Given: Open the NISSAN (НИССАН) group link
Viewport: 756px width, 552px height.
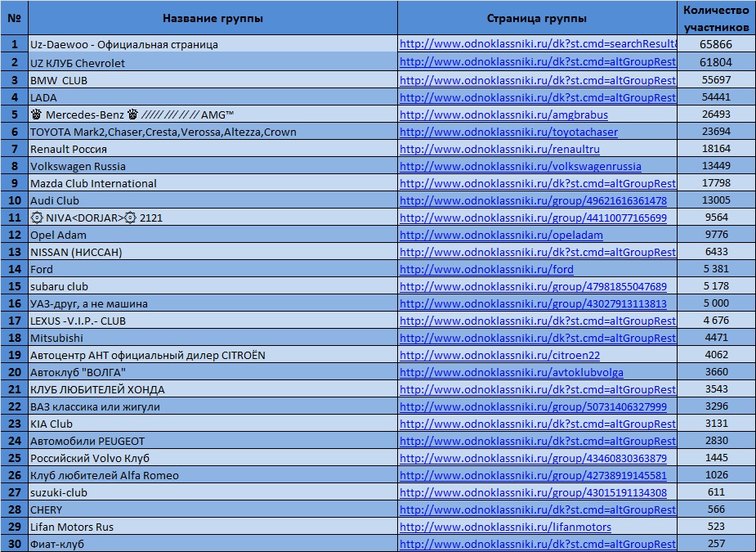Looking at the screenshot, I should click(538, 253).
